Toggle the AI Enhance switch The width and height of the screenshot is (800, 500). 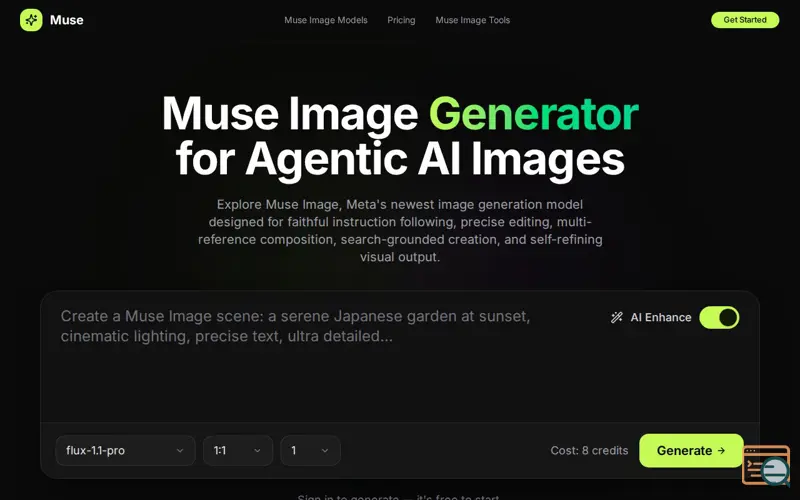[719, 317]
